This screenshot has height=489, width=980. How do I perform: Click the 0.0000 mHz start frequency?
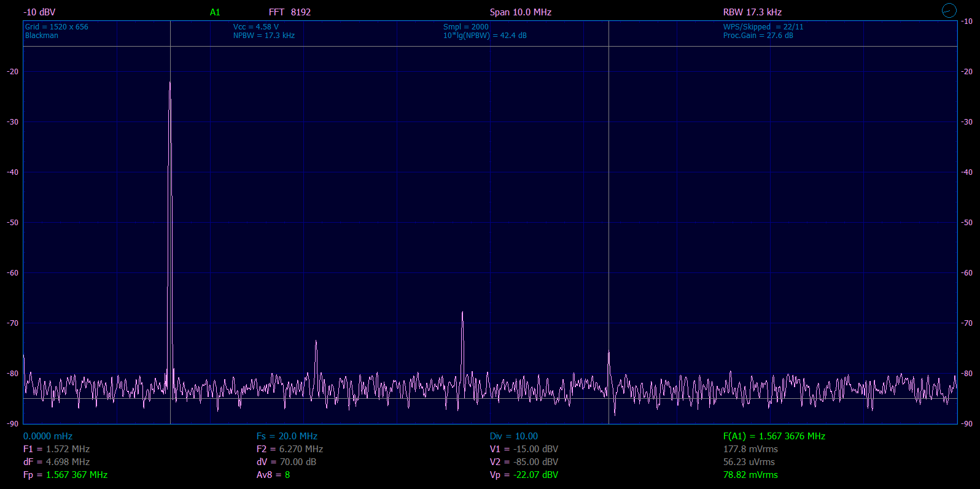point(48,436)
